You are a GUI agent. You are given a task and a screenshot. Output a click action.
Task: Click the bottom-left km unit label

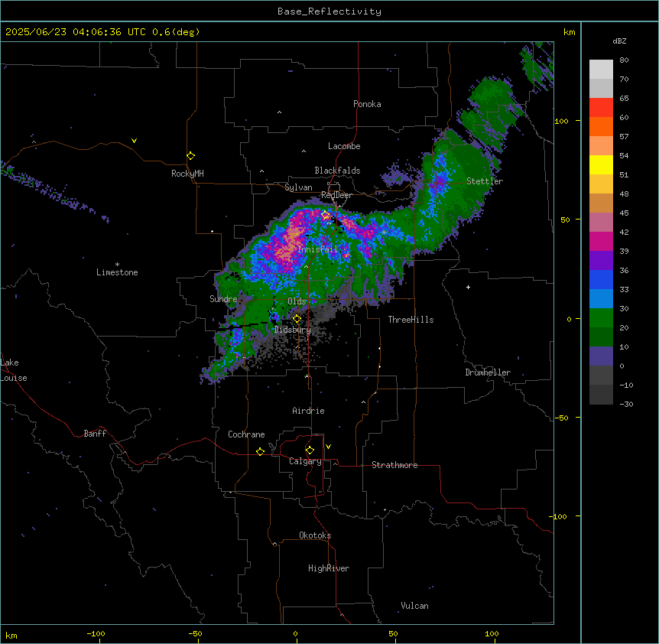tap(11, 636)
